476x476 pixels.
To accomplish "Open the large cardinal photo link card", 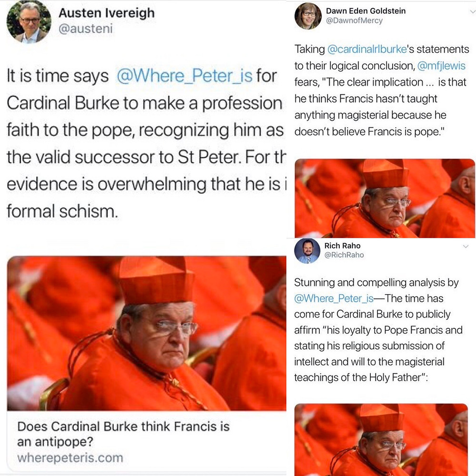I will [147, 333].
